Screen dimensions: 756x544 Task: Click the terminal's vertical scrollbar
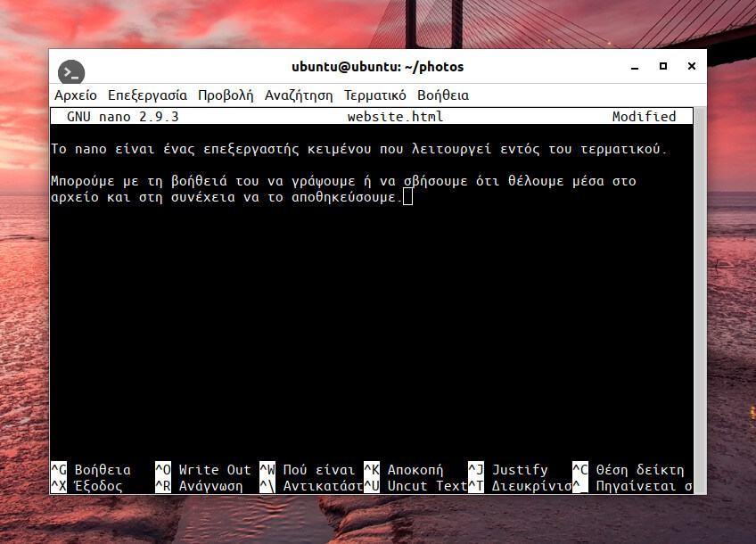(700, 301)
